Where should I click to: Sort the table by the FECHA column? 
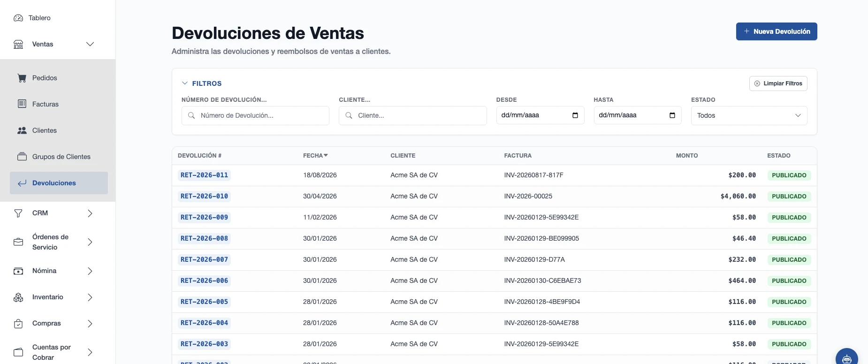(315, 156)
